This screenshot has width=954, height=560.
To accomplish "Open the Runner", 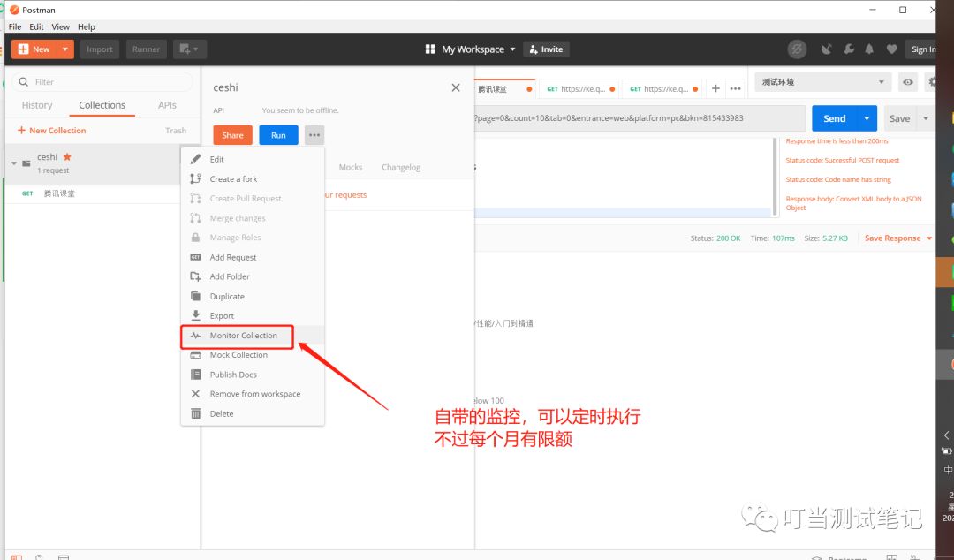I will [x=146, y=49].
